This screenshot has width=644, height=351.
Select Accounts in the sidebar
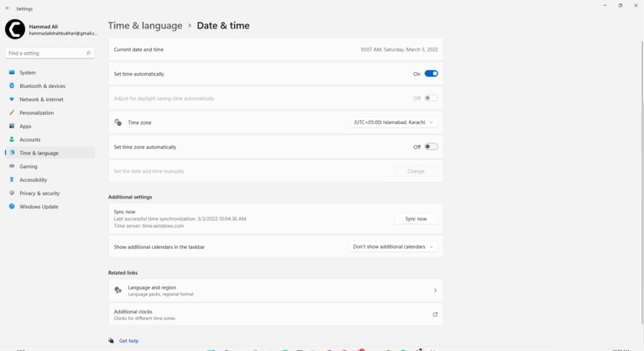[30, 139]
